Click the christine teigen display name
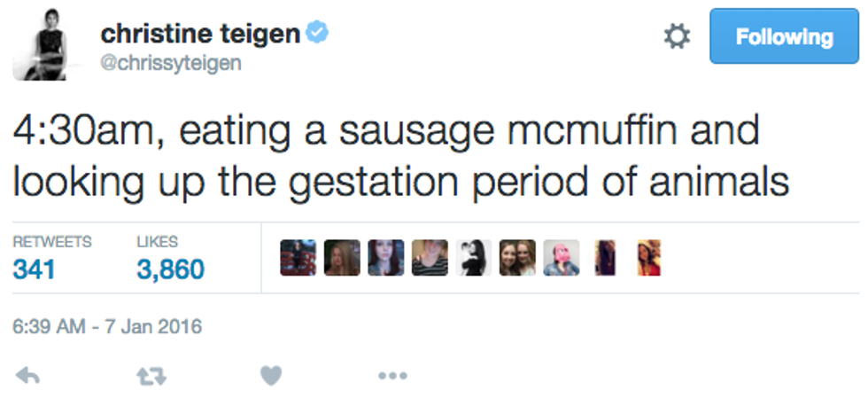The height and width of the screenshot is (398, 868). [200, 34]
